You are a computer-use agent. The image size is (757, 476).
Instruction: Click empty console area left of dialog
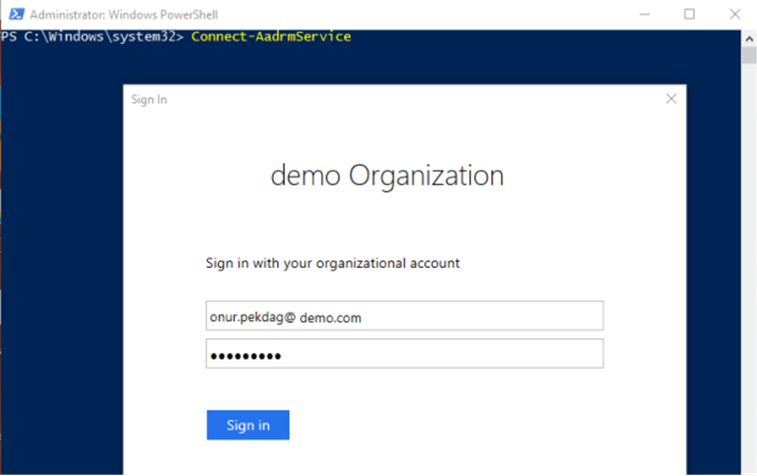click(62, 266)
